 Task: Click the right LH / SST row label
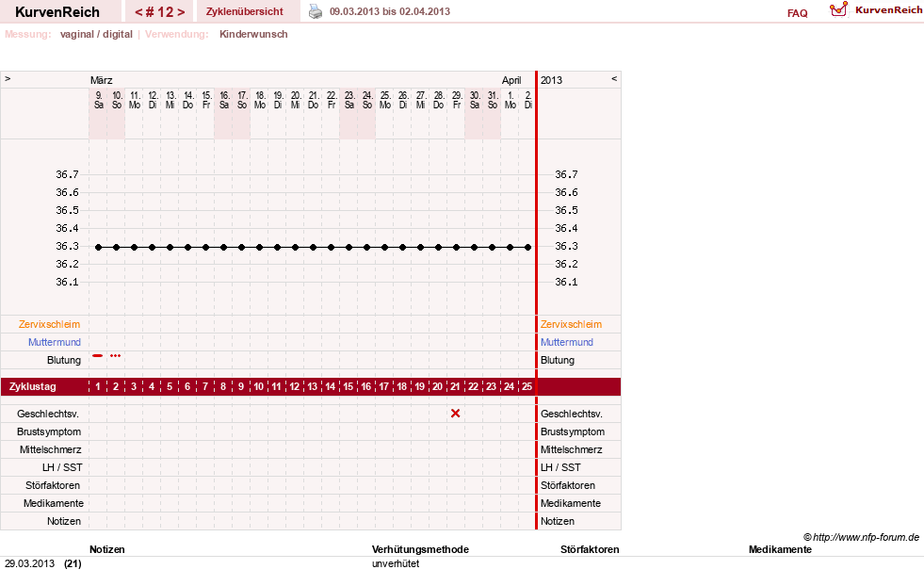(x=560, y=467)
